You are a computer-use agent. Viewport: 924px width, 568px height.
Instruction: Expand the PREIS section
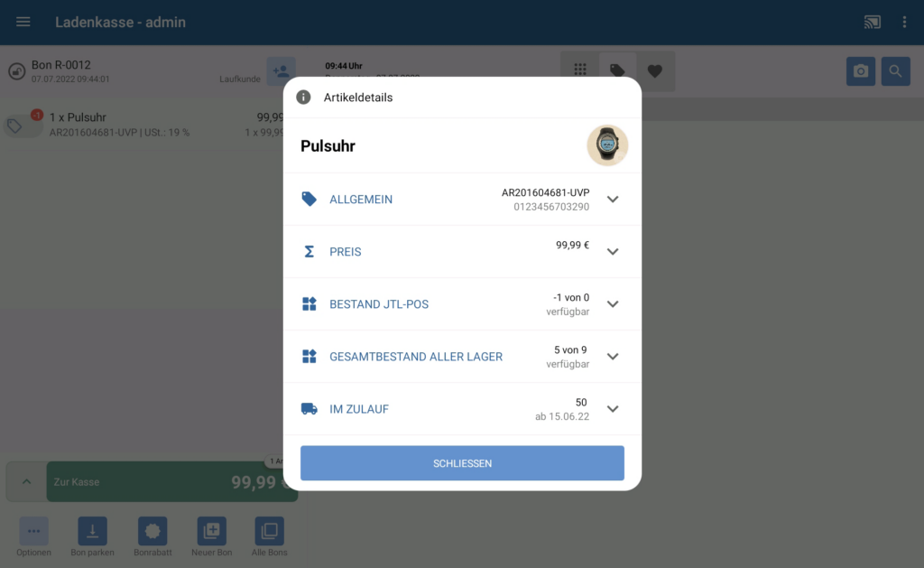pos(462,252)
